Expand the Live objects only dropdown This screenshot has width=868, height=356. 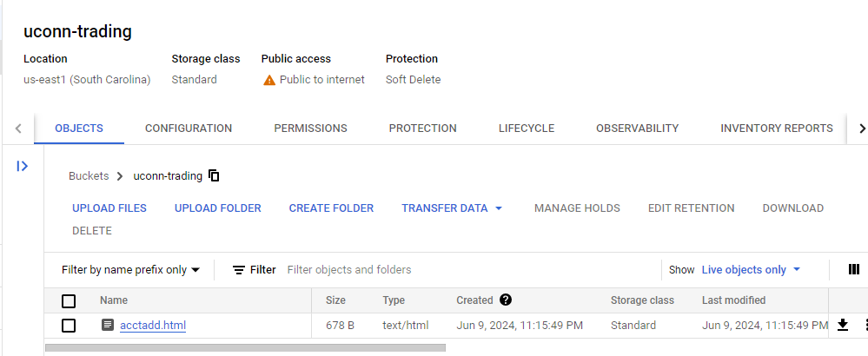click(752, 270)
